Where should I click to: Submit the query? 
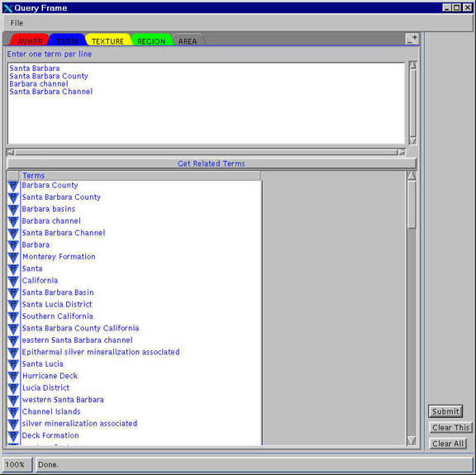pyautogui.click(x=445, y=411)
